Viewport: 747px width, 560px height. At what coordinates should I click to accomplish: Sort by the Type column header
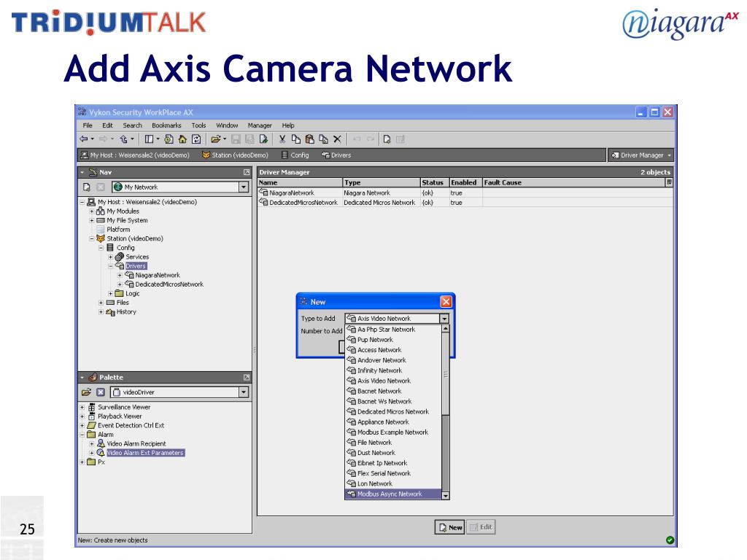(381, 182)
